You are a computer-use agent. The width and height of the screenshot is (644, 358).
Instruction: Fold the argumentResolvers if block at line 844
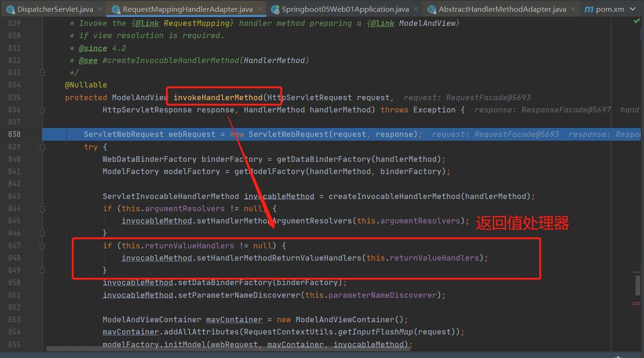click(42, 208)
